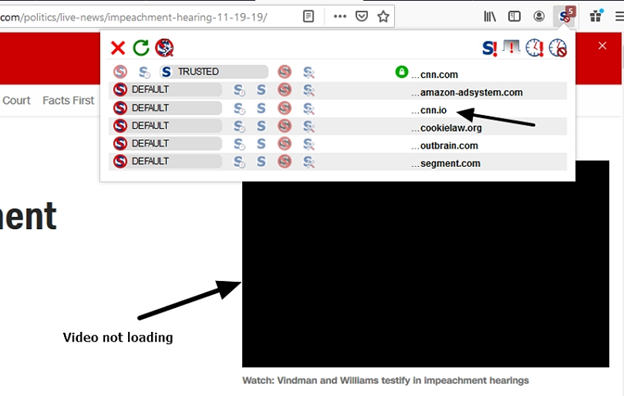Temporarily trust segment.com

pos(239,162)
